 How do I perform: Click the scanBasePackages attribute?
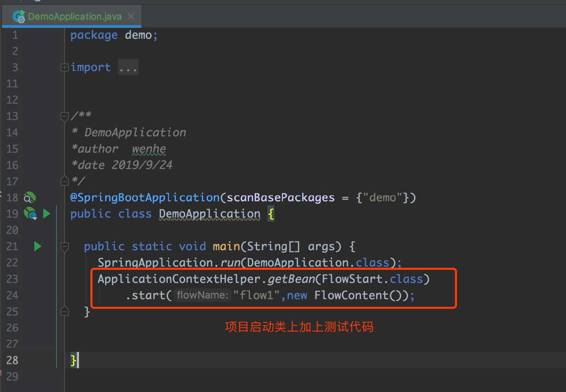281,198
